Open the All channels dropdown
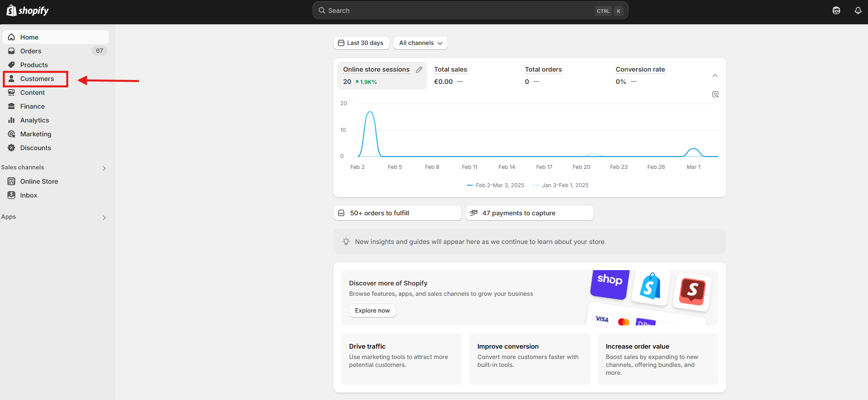The image size is (868, 400). coord(421,43)
